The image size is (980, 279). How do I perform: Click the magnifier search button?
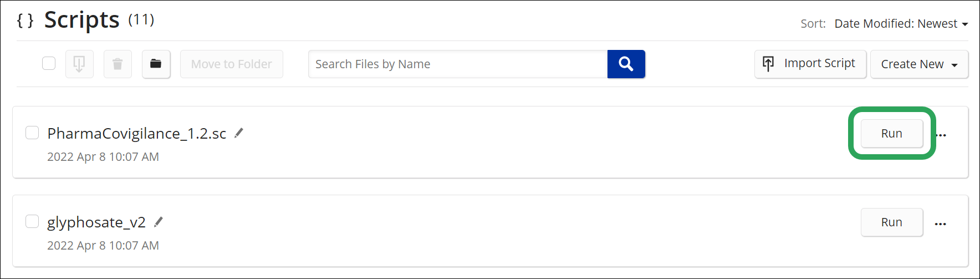click(626, 64)
